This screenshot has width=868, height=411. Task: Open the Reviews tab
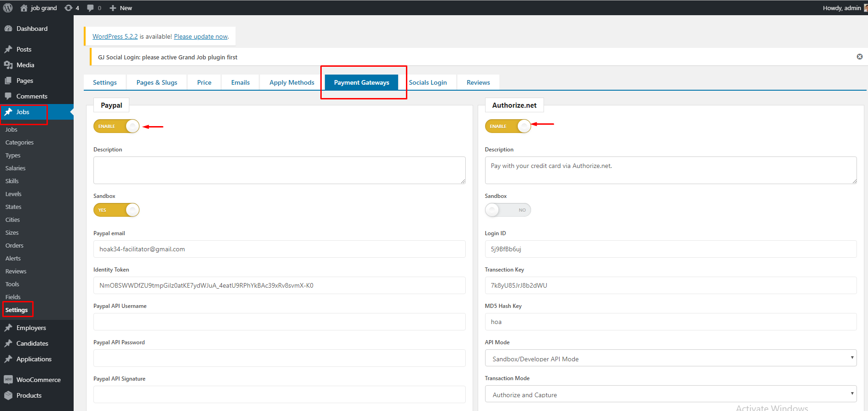(478, 82)
